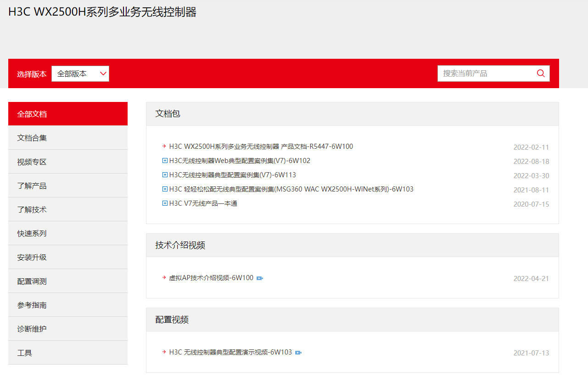Open H3C V7无线产品一本通 link

[203, 203]
